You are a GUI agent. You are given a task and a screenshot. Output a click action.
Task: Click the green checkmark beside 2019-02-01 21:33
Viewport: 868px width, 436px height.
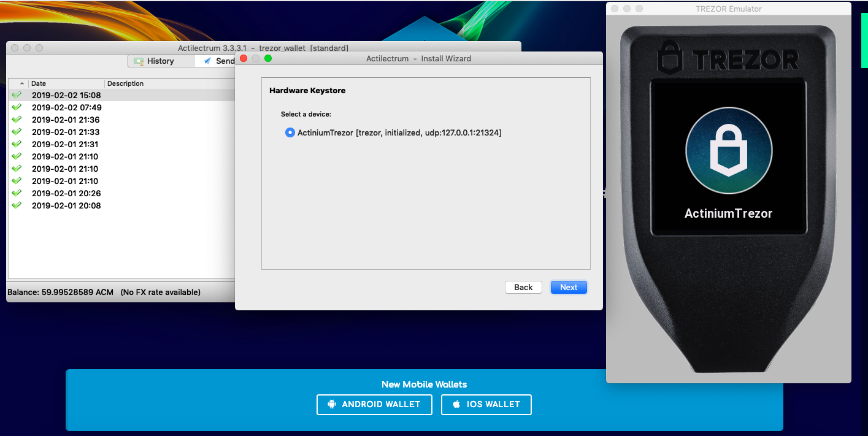(x=17, y=132)
